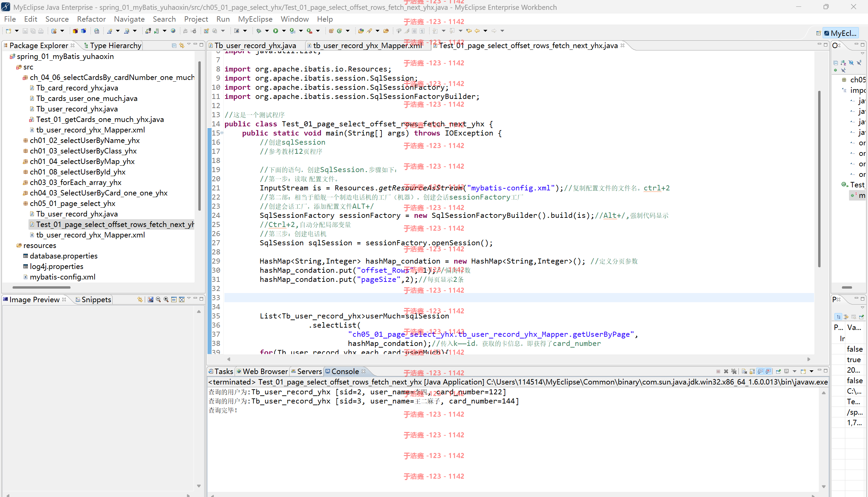Click the editor vertical scrollbar thumb
The image size is (868, 497).
pyautogui.click(x=819, y=179)
